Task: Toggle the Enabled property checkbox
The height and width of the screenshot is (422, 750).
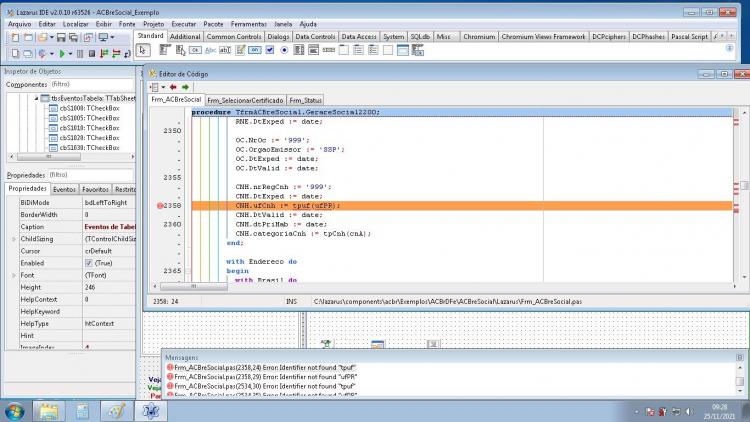Action: click(x=88, y=263)
